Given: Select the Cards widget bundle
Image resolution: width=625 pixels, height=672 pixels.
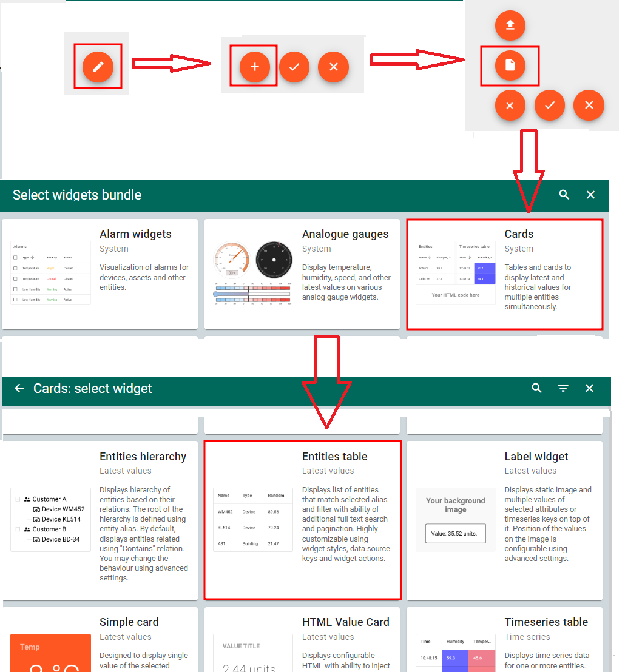Looking at the screenshot, I should (504, 274).
